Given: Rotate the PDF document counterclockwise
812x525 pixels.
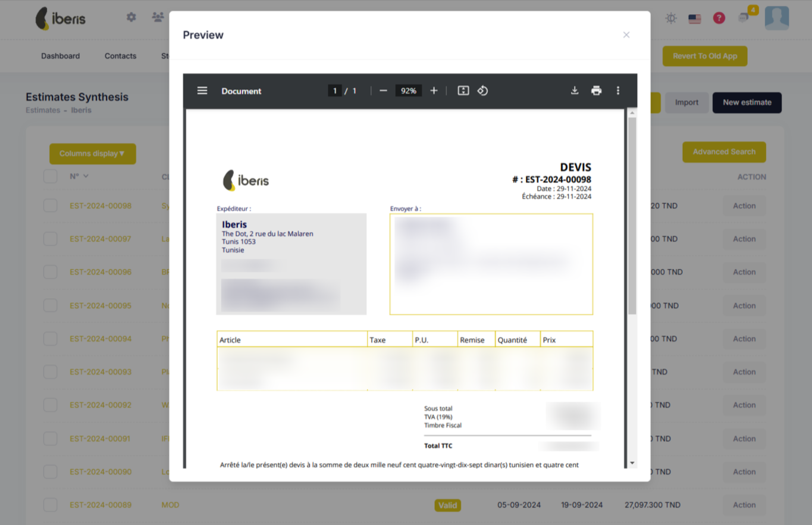Looking at the screenshot, I should pos(482,91).
